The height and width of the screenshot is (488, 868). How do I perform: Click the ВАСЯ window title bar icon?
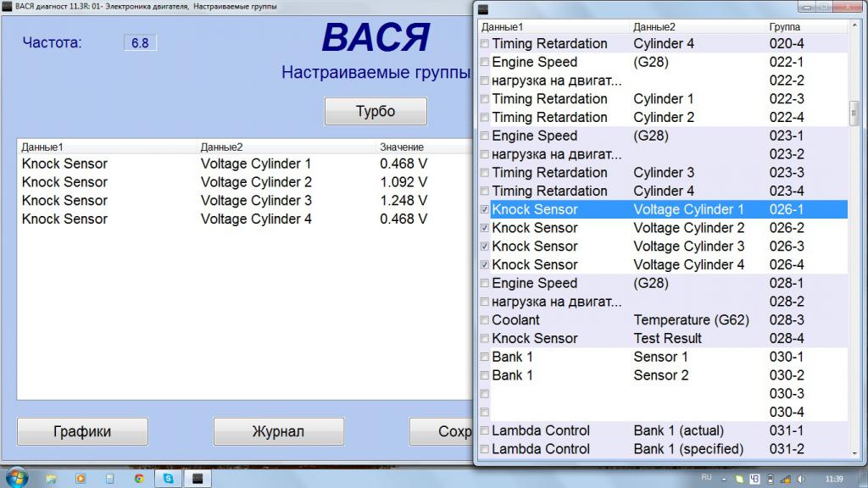tap(7, 7)
